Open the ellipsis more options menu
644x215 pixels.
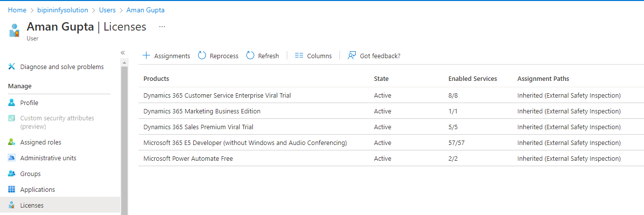point(162,27)
